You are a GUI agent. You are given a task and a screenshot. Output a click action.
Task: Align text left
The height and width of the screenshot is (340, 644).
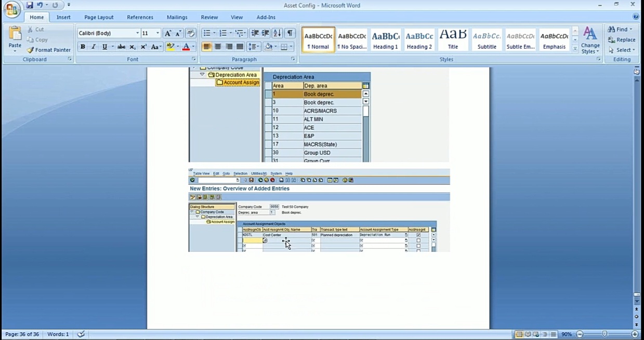point(207,47)
